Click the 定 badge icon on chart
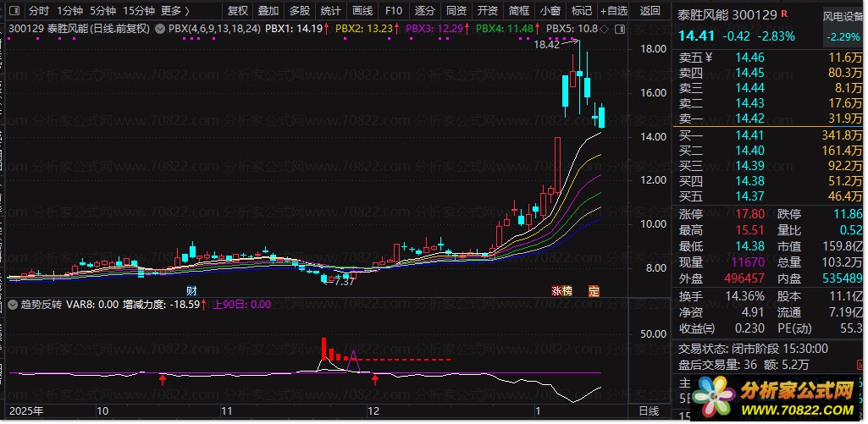This screenshot has width=868, height=424. point(594,290)
